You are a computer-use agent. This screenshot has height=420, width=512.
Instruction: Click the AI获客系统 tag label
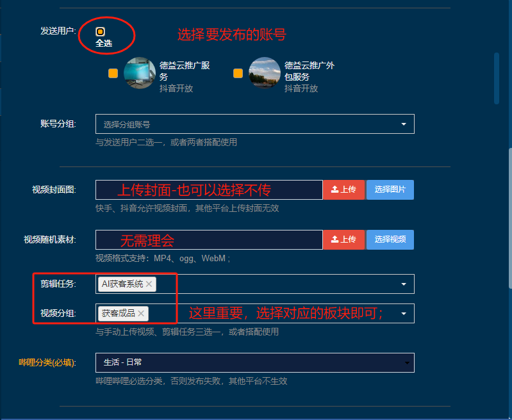pos(122,284)
